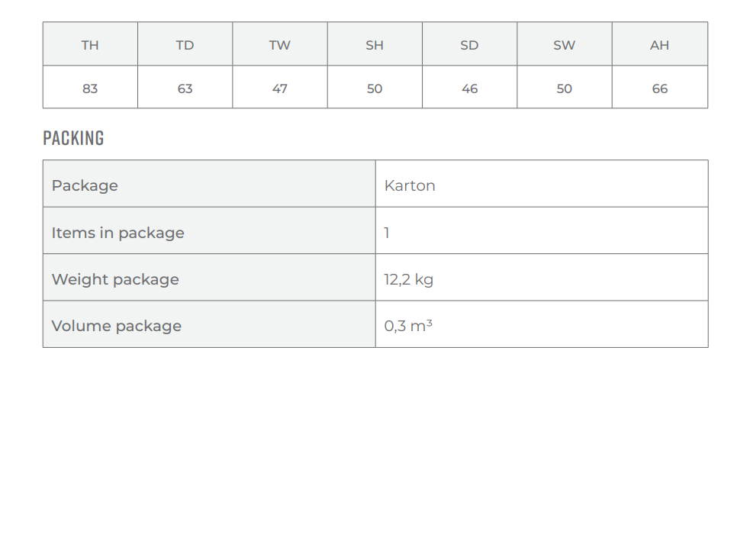Click the Volume package label
Screen dimensions: 750x560
coord(116,326)
